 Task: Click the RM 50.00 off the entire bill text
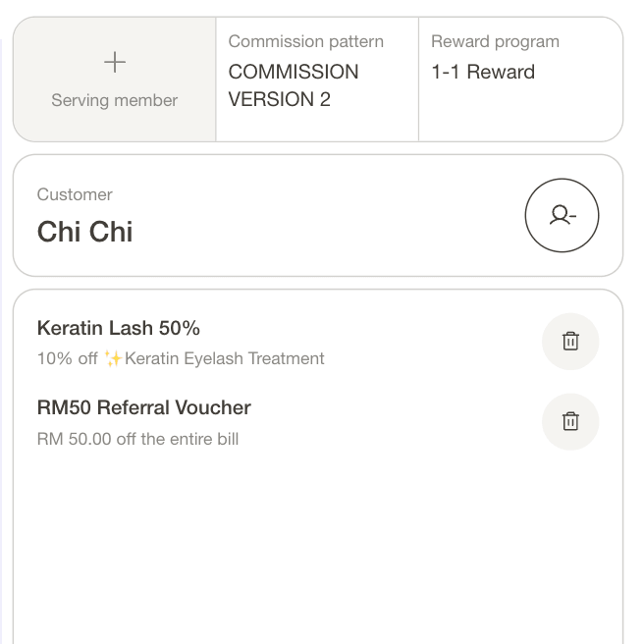[x=137, y=439]
